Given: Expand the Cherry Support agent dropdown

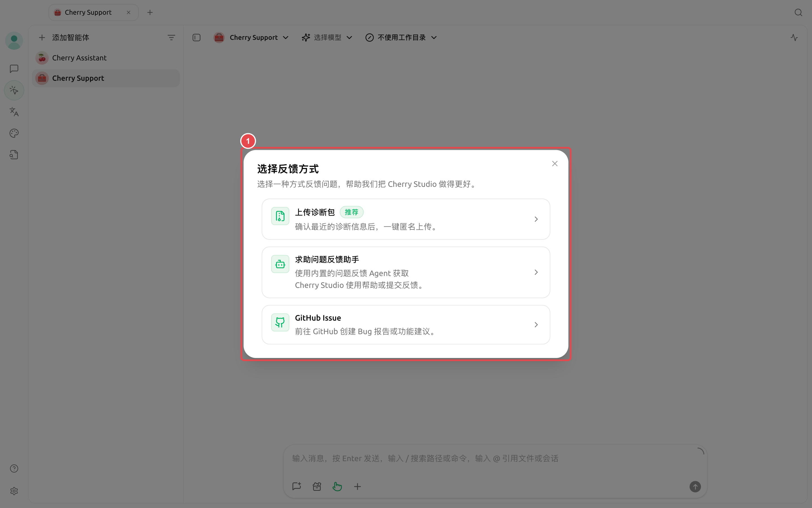Looking at the screenshot, I should (251, 37).
